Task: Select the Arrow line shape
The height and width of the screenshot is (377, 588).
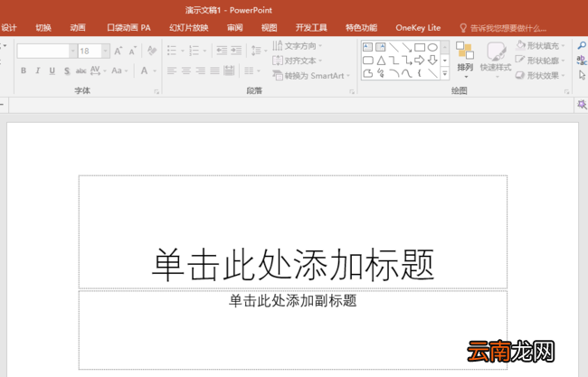Action: pyautogui.click(x=406, y=47)
